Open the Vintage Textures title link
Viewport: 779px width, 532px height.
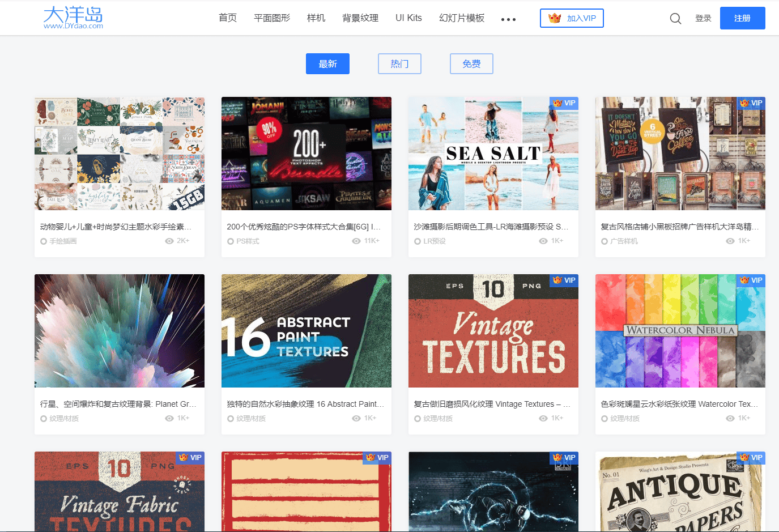[492, 404]
